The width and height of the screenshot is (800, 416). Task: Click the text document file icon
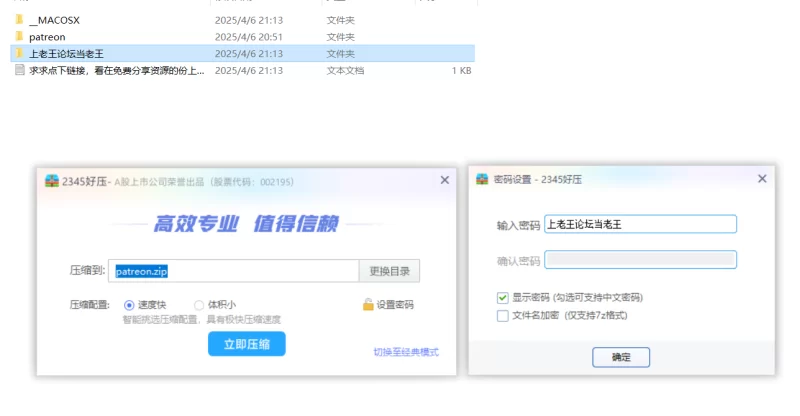point(19,70)
